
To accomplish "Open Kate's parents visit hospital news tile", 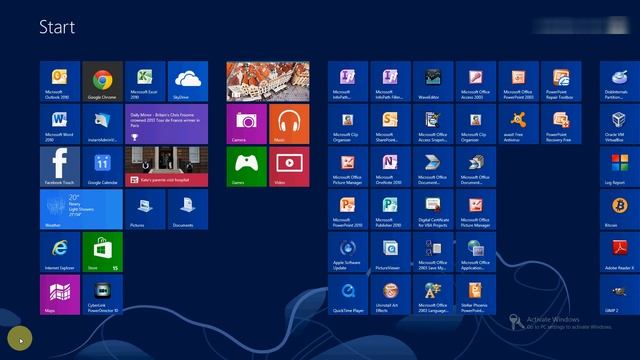I will click(167, 167).
